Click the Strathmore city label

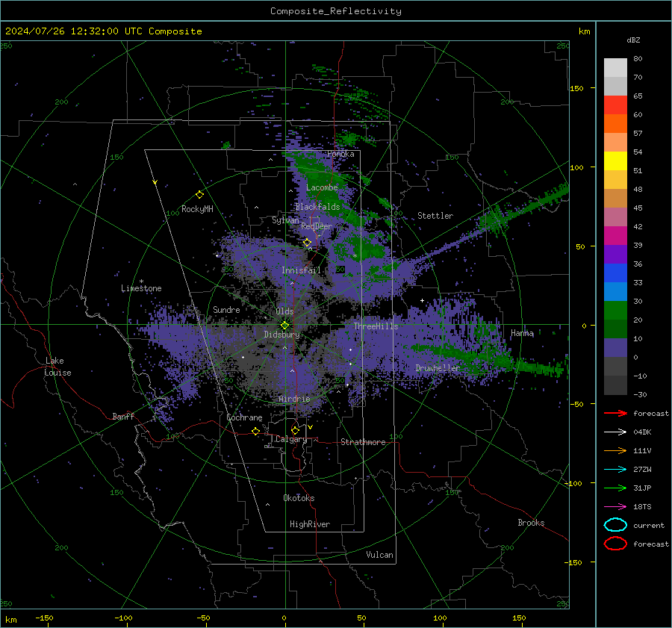coord(363,442)
